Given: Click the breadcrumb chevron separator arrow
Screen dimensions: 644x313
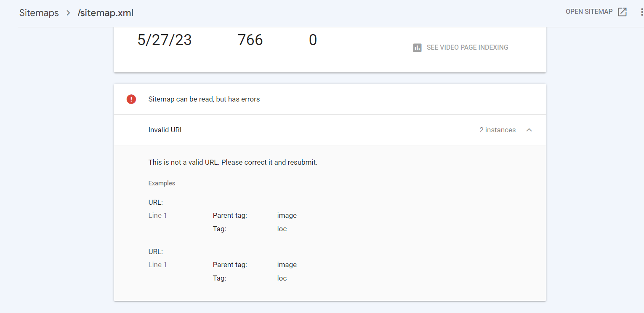Looking at the screenshot, I should (68, 13).
